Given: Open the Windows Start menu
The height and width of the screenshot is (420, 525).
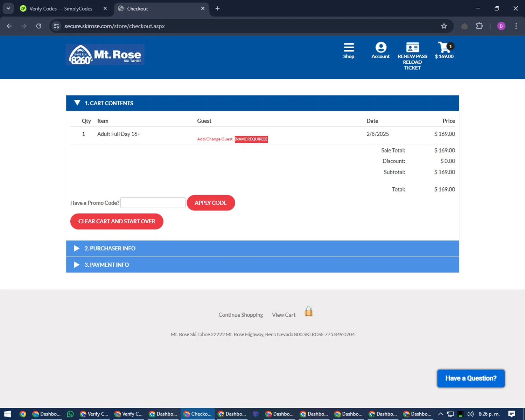Looking at the screenshot, I should pyautogui.click(x=7, y=414).
